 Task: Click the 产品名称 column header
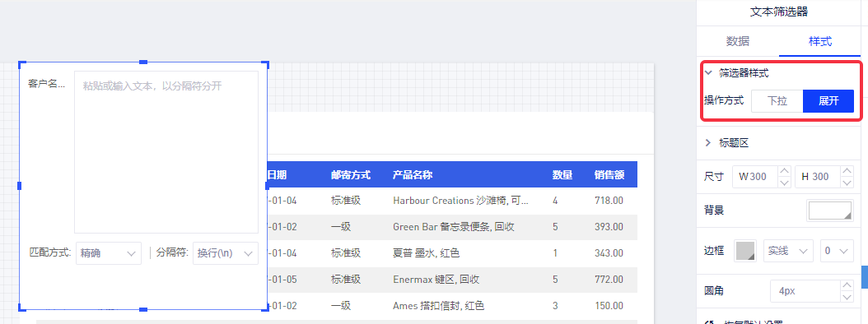point(413,174)
